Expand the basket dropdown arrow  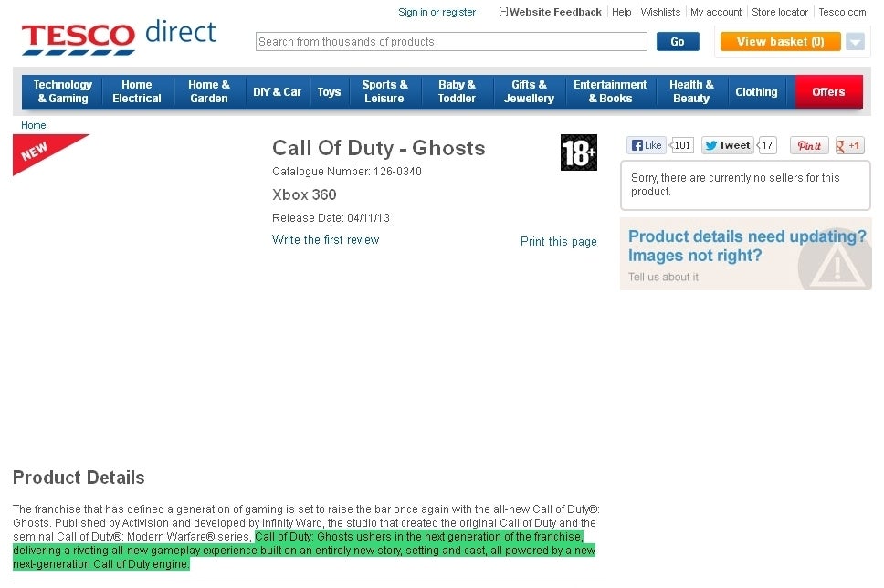click(855, 42)
